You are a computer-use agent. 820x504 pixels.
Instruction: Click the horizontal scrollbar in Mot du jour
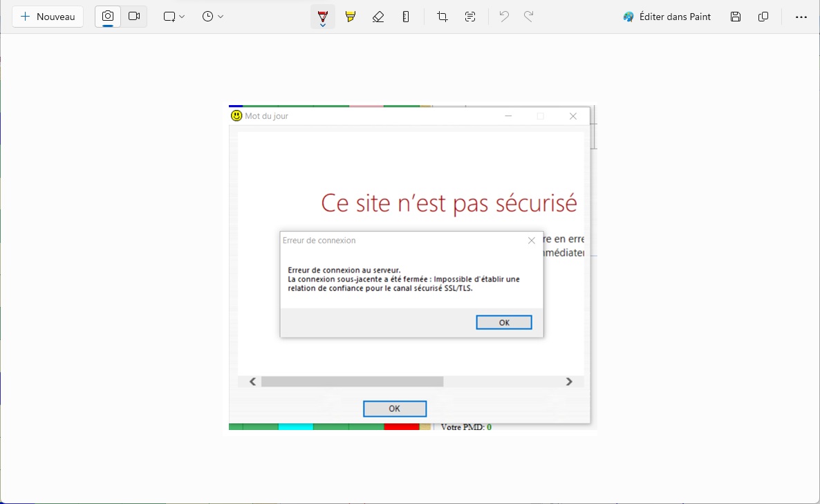(352, 382)
